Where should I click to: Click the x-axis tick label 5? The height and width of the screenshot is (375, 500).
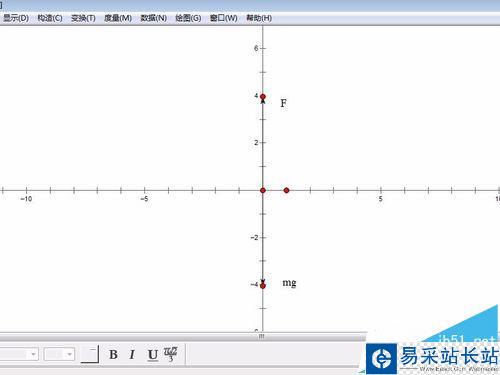pyautogui.click(x=380, y=199)
